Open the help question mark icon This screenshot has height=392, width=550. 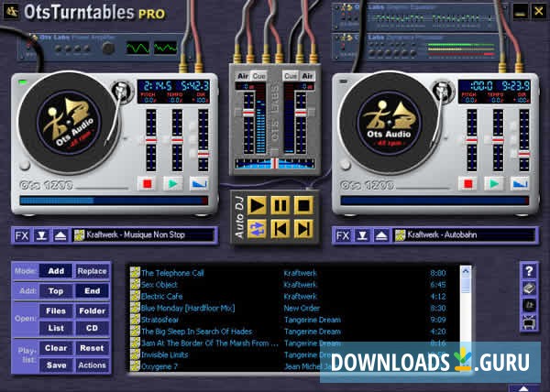click(529, 271)
